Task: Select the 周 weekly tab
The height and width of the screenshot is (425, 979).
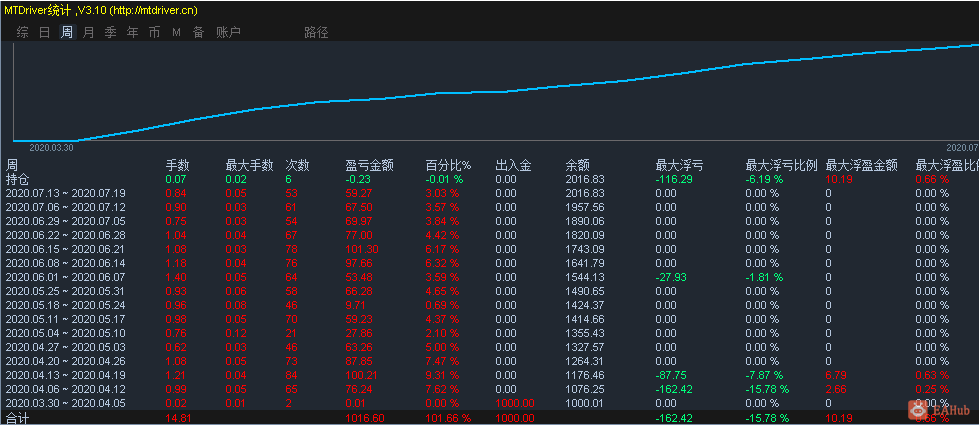Action: [x=67, y=32]
